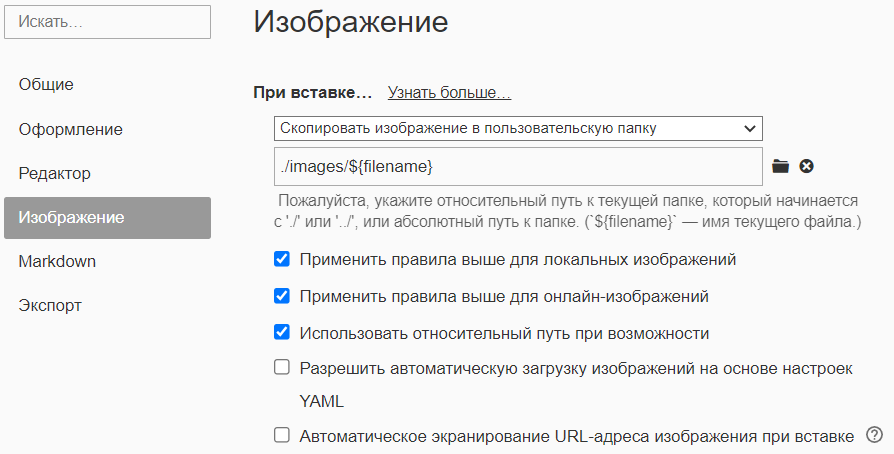Enable rules for local images checkbox
The width and height of the screenshot is (894, 454).
pyautogui.click(x=282, y=260)
